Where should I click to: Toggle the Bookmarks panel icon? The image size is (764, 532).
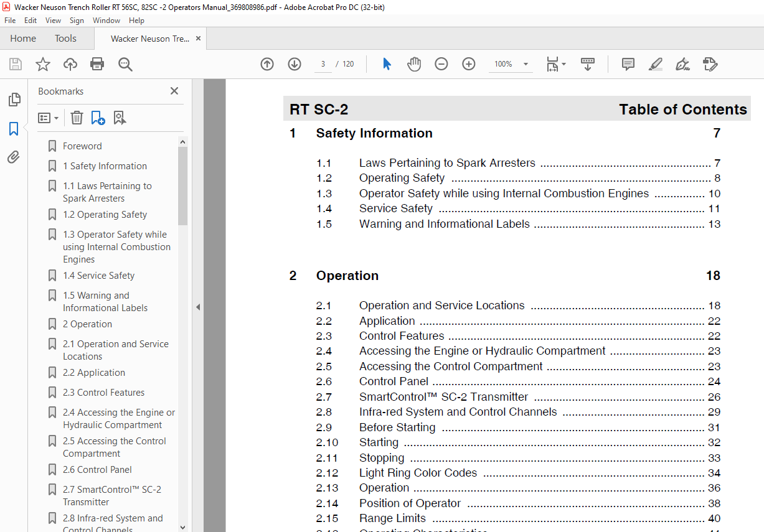coord(14,129)
